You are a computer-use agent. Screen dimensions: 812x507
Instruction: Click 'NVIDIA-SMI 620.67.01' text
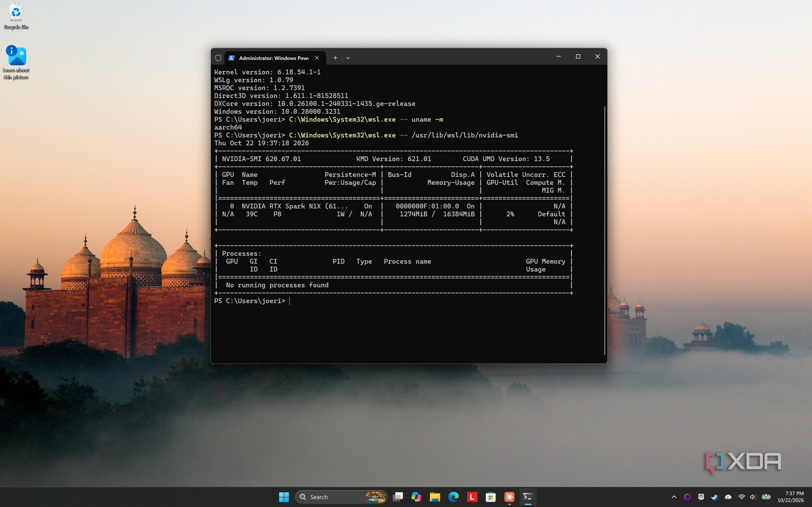pyautogui.click(x=261, y=159)
